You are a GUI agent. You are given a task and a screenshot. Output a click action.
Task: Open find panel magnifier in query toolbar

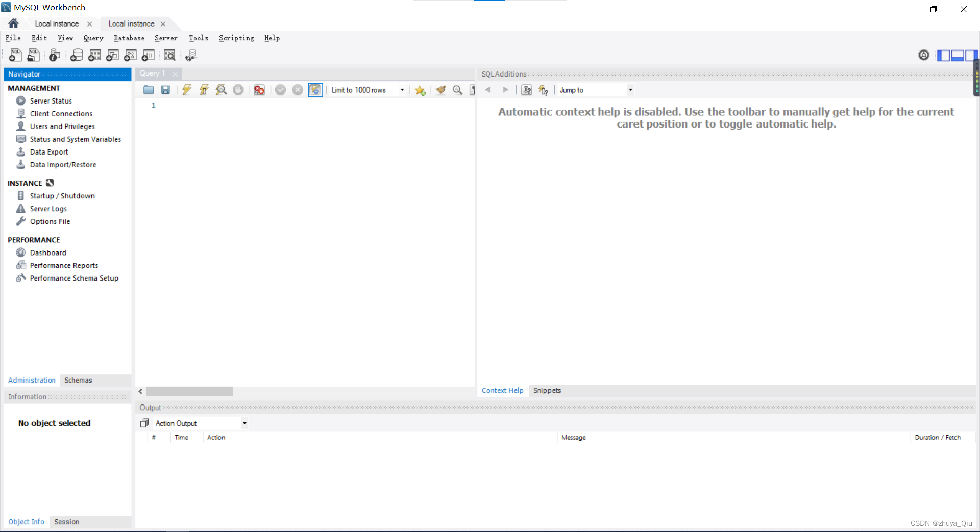point(458,90)
